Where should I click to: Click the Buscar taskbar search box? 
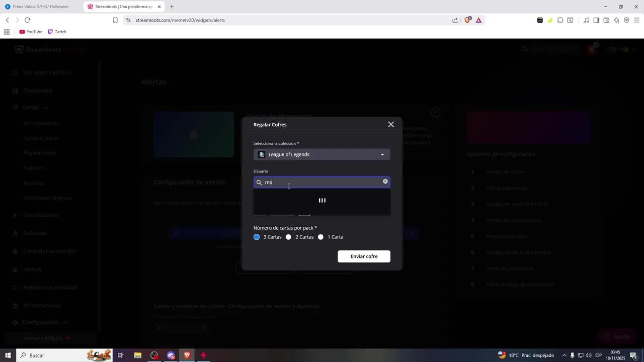[64, 355]
